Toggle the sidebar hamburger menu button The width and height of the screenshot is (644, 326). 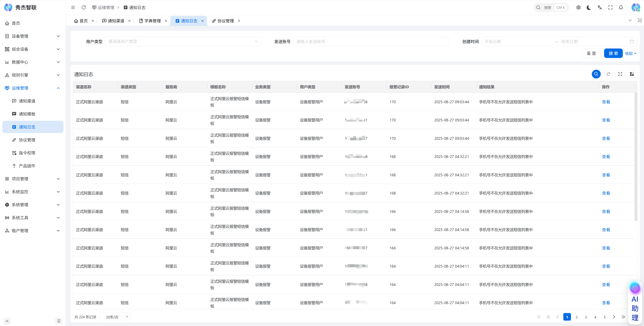pos(73,8)
